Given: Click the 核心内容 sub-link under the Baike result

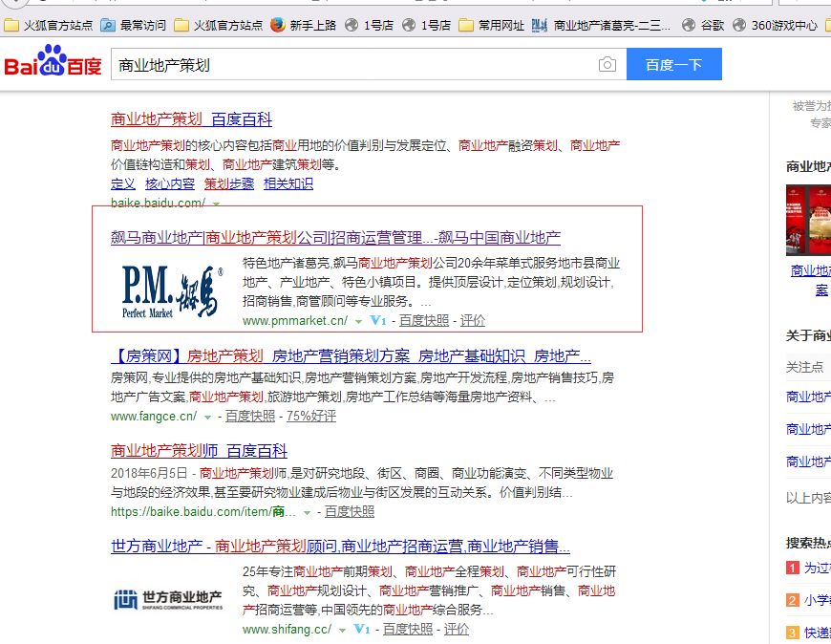Looking at the screenshot, I should click(x=171, y=183).
